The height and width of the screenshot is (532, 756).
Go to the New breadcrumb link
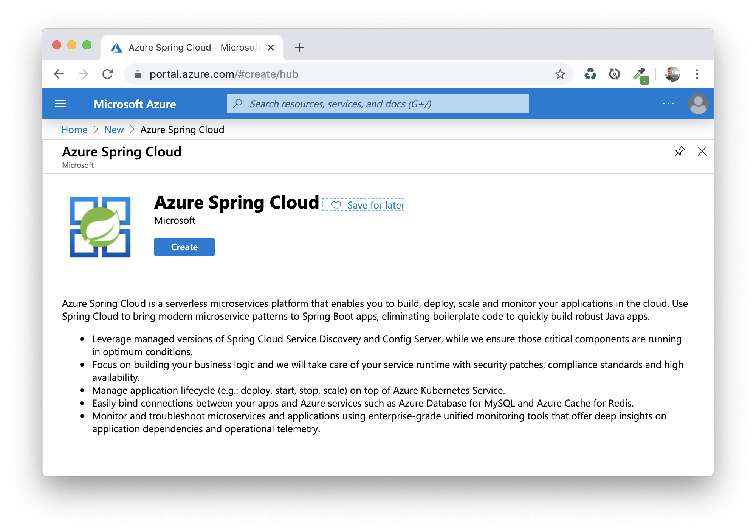(114, 130)
